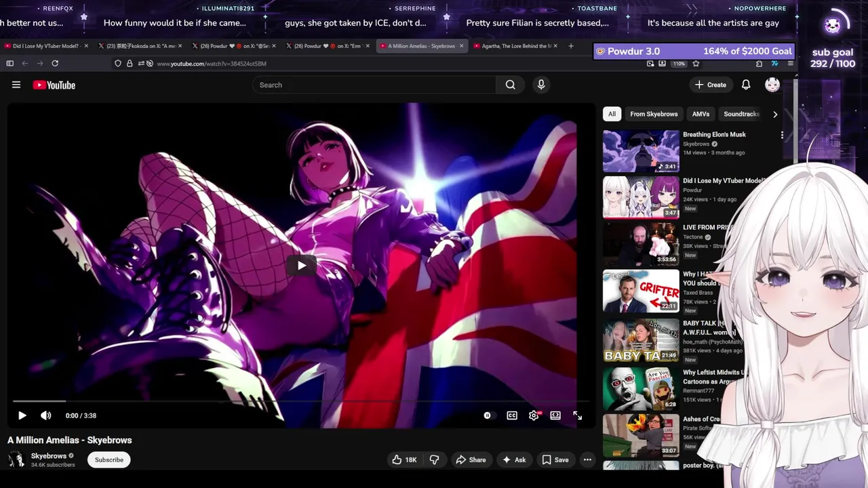Enter fullscreen mode
Screen dimensions: 868x488
tap(577, 415)
